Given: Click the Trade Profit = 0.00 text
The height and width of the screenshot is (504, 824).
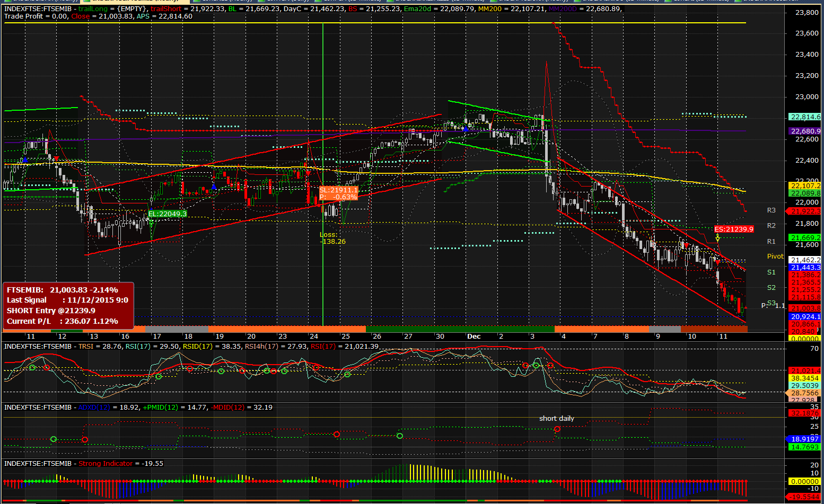Looking at the screenshot, I should [36, 16].
